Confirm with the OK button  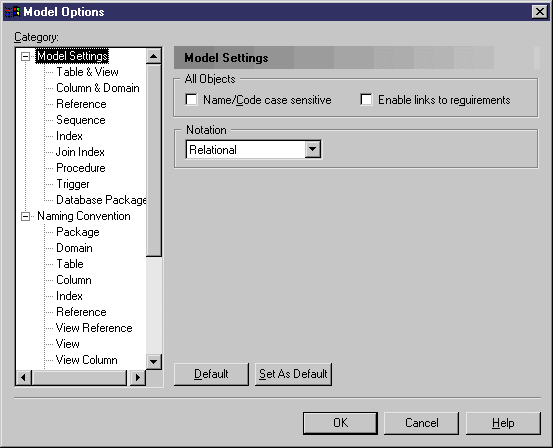click(340, 423)
